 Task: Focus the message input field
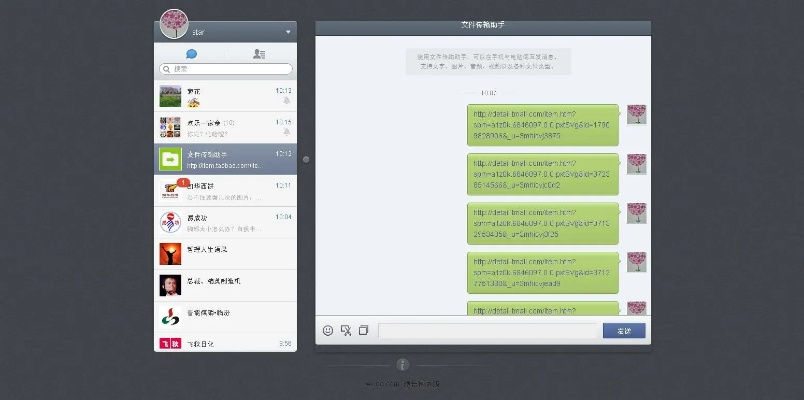pos(489,330)
